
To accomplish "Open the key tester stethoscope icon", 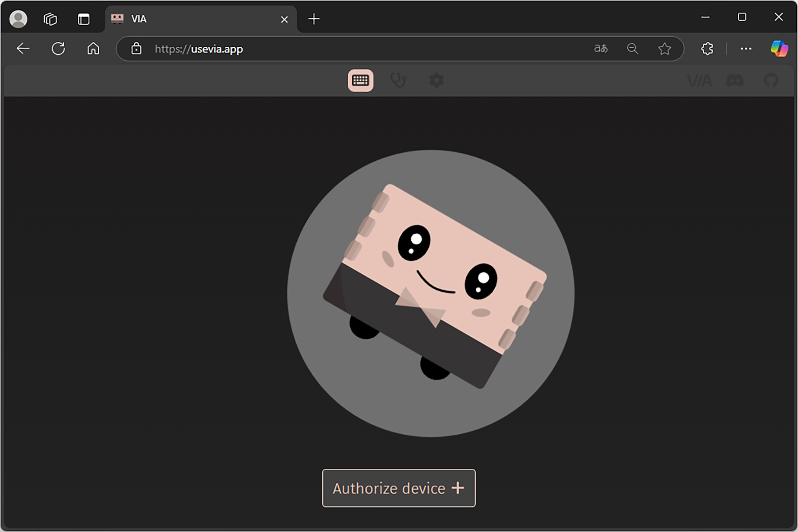I will coord(398,81).
